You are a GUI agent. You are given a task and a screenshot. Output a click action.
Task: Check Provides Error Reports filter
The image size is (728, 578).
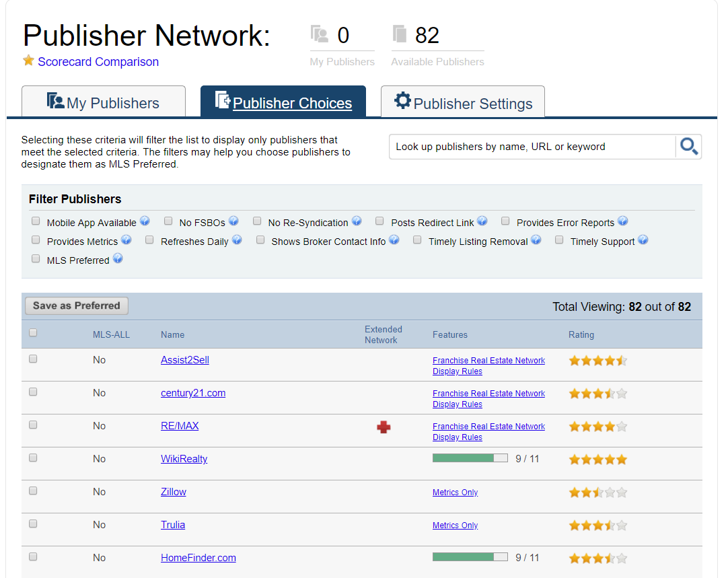coord(505,221)
